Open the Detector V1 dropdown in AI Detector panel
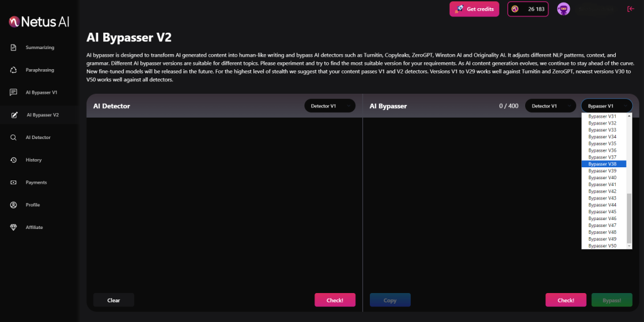Screen dimensions: 644x322 (x=330, y=106)
